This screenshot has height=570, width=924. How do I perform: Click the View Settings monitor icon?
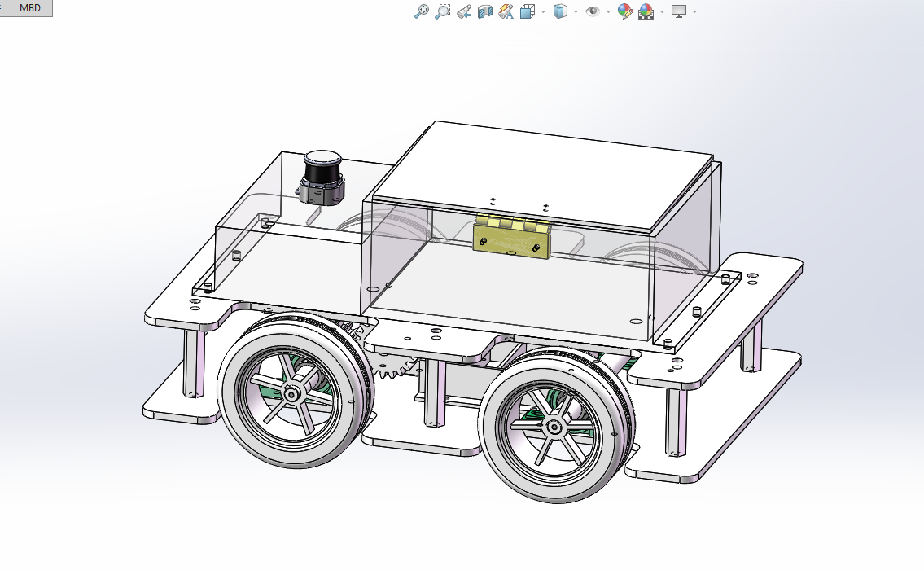pyautogui.click(x=679, y=11)
